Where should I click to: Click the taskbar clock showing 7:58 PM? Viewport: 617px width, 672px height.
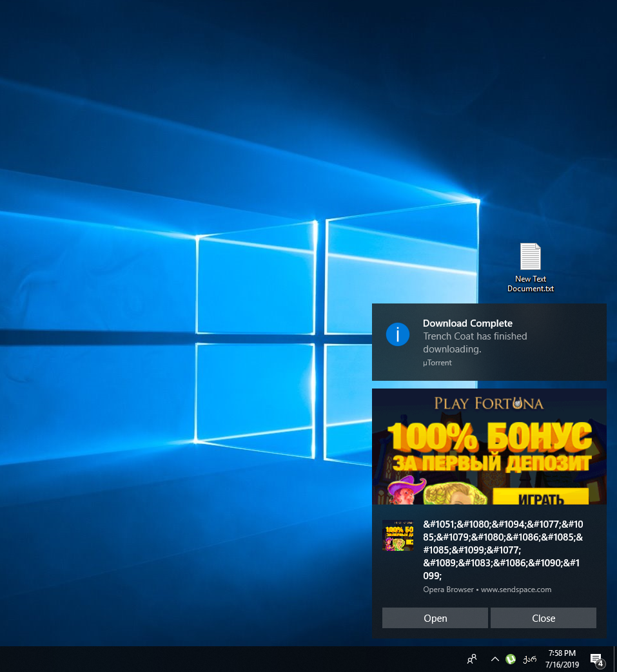562,658
